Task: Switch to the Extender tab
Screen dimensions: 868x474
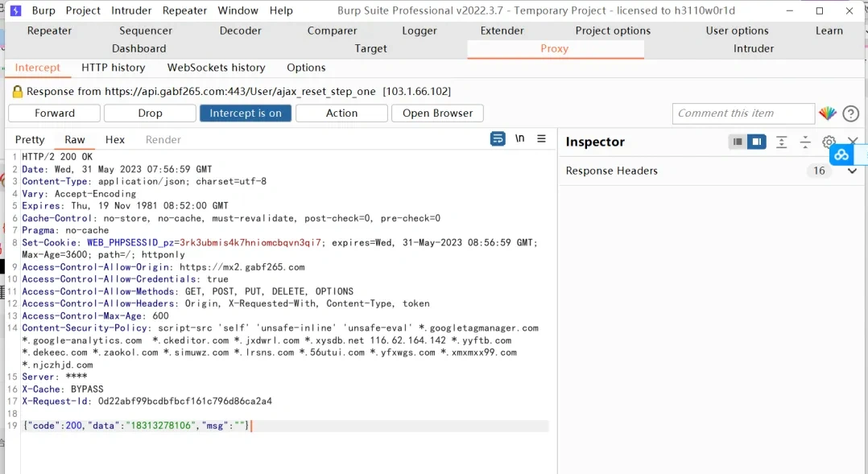Action: pyautogui.click(x=502, y=31)
